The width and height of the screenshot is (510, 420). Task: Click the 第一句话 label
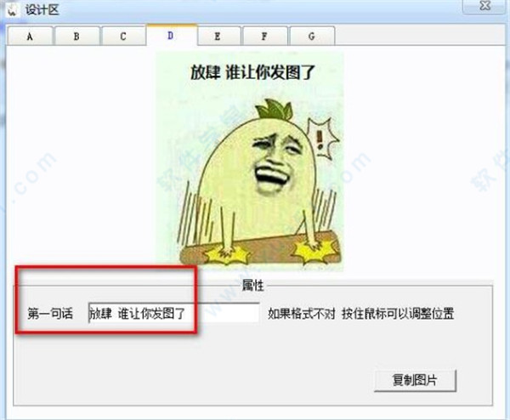coord(50,313)
